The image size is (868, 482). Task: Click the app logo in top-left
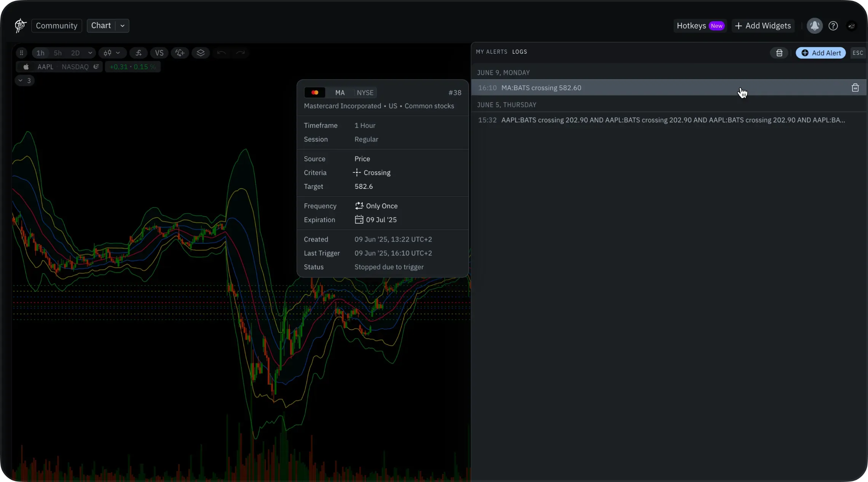tap(20, 26)
